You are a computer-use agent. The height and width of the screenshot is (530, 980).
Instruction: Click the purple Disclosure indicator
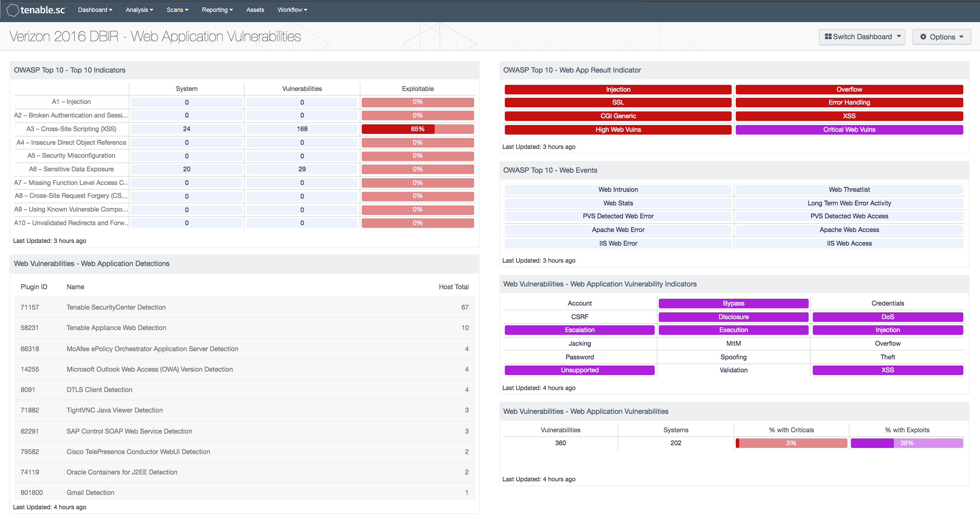coord(733,317)
